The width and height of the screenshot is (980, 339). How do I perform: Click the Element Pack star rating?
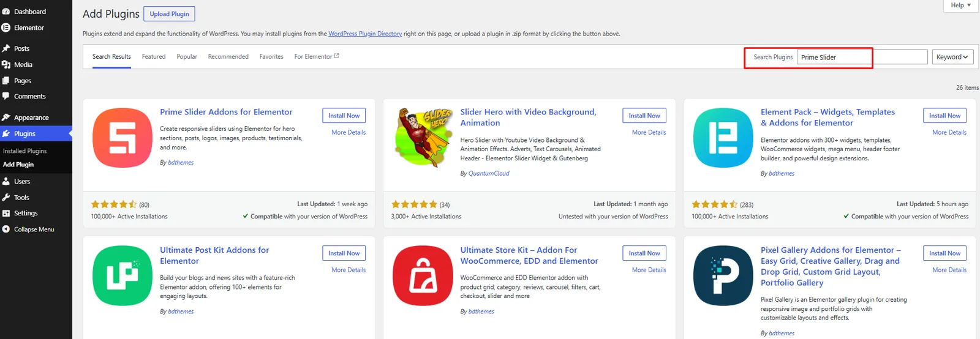(x=715, y=204)
